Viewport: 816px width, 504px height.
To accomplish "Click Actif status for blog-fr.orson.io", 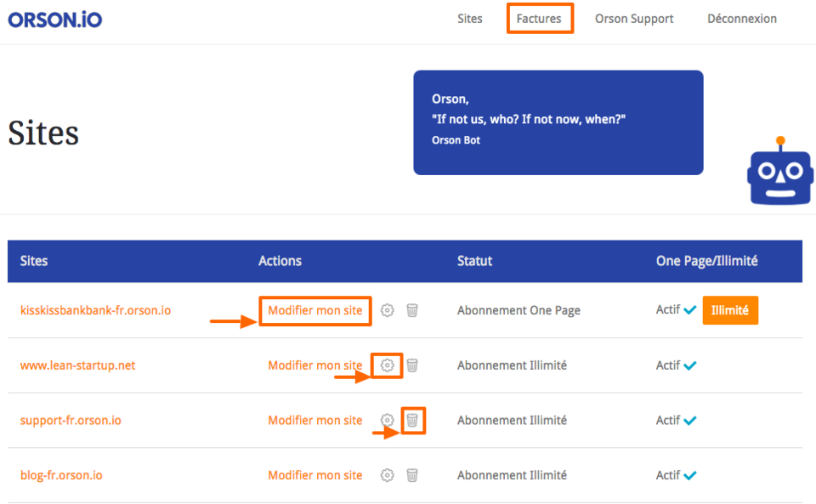I will click(676, 475).
